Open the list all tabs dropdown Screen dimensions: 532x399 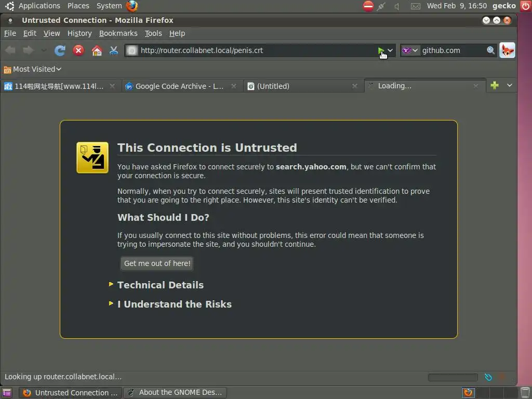tap(509, 85)
